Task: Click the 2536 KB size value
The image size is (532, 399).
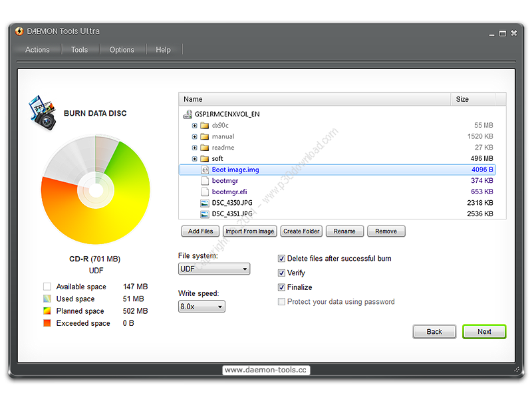Action: (x=480, y=213)
